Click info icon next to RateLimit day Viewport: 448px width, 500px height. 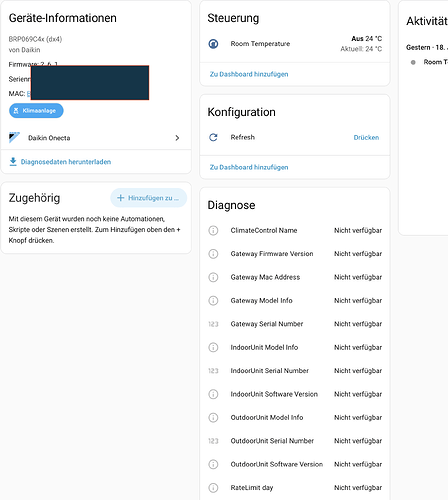pyautogui.click(x=213, y=488)
